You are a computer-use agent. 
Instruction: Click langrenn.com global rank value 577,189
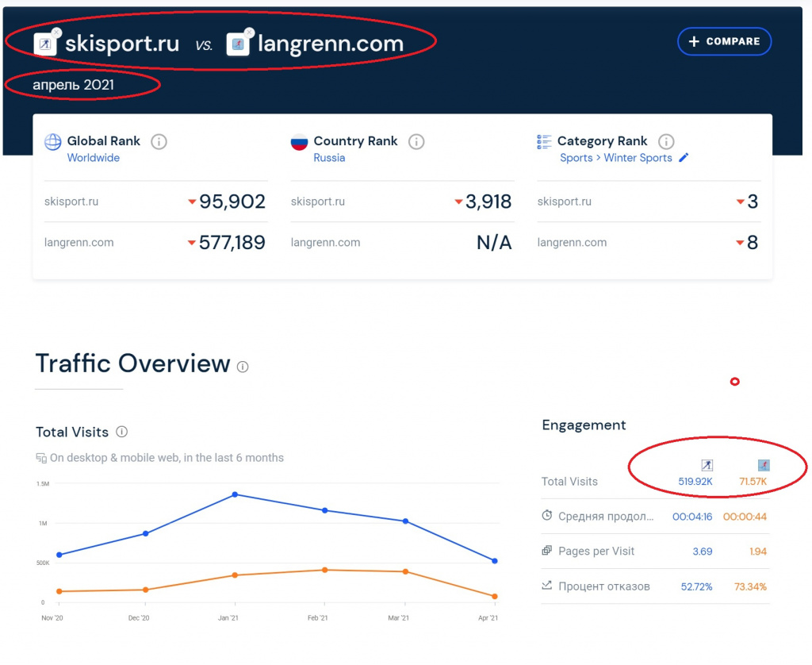tap(232, 243)
